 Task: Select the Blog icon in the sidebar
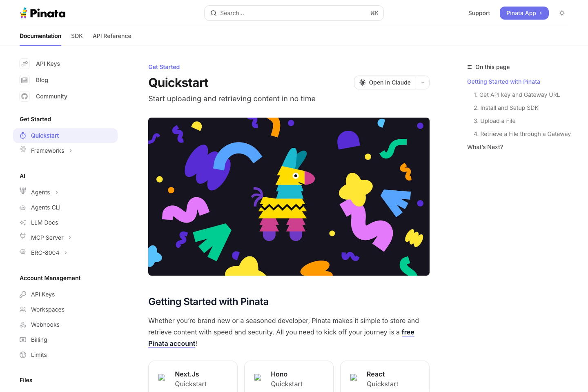point(24,80)
